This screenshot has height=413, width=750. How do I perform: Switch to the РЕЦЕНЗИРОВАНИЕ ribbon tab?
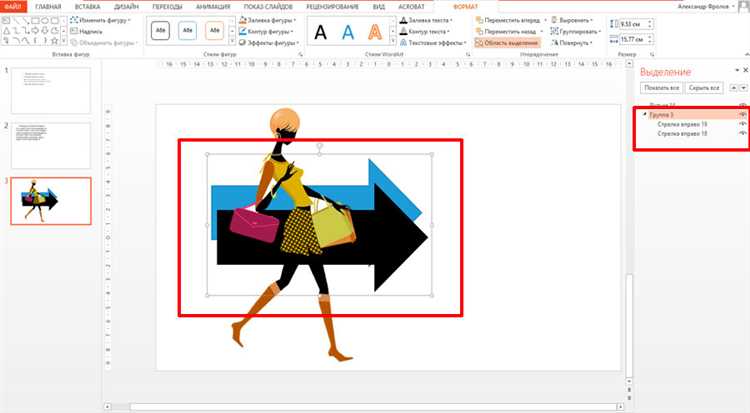[332, 7]
